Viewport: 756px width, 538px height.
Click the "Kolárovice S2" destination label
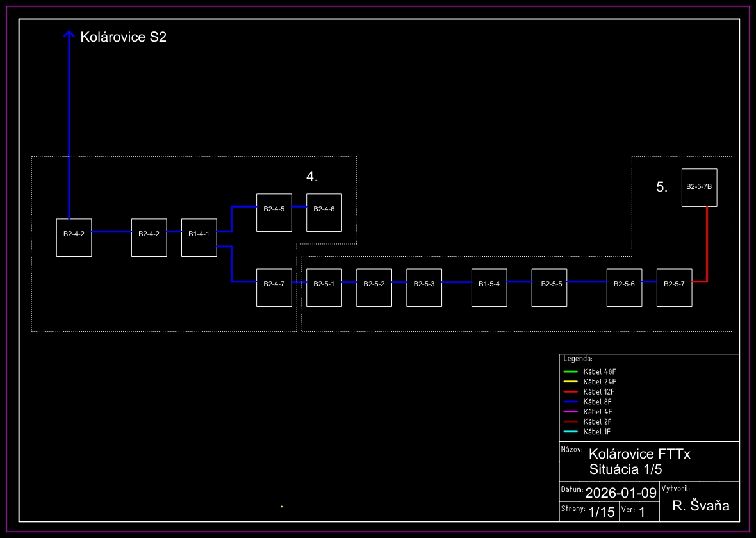point(123,37)
